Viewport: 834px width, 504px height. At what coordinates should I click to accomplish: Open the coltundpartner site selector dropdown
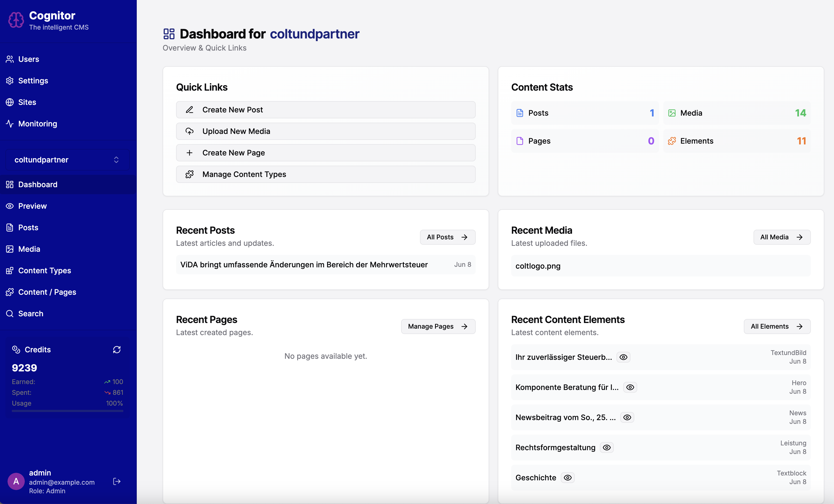[x=67, y=160]
